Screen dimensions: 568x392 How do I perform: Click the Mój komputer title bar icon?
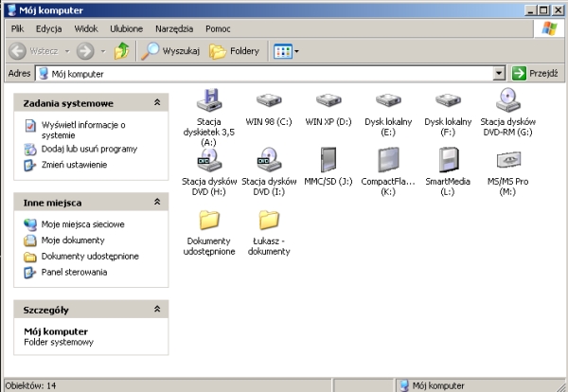click(11, 9)
